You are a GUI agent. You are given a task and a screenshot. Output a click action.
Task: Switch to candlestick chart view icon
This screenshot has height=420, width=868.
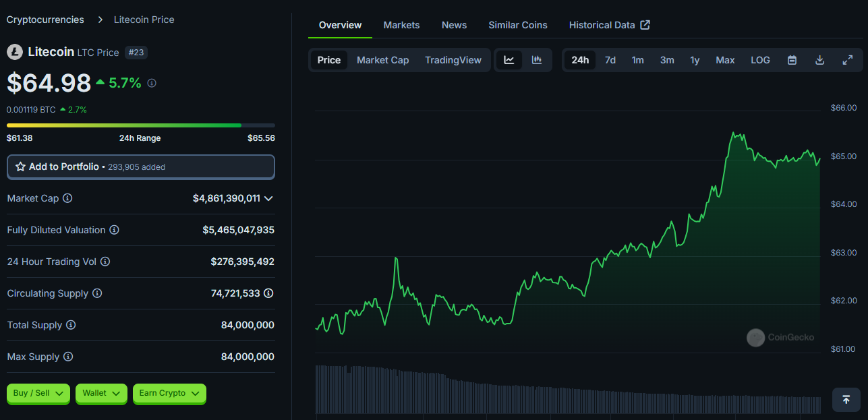[x=537, y=60]
